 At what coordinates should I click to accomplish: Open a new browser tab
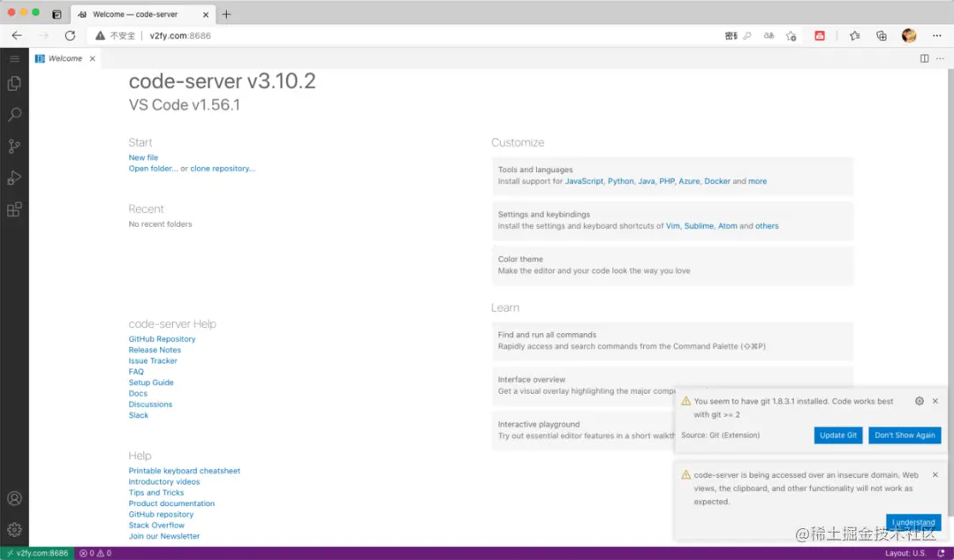pos(226,14)
